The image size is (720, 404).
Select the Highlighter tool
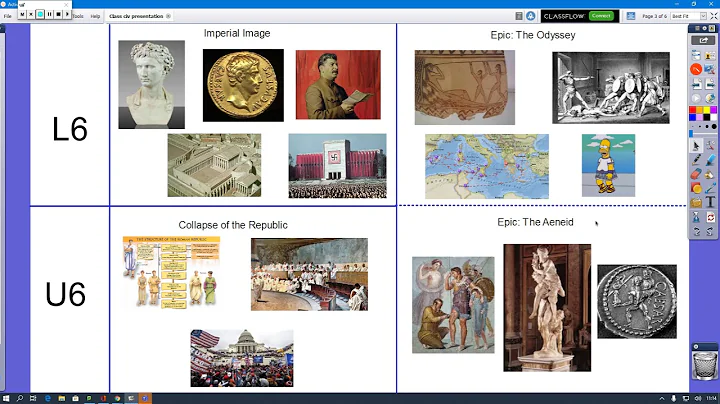710,160
